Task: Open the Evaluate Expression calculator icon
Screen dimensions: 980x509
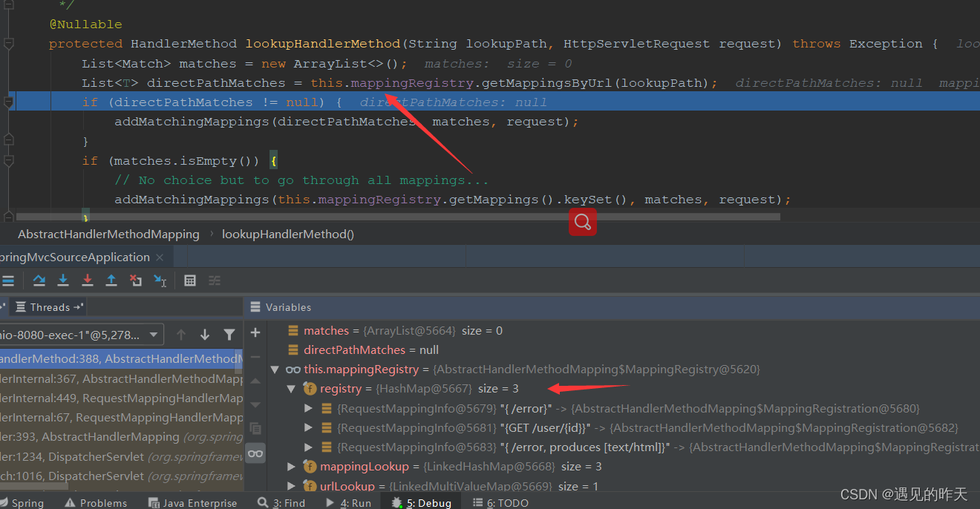Action: 190,280
